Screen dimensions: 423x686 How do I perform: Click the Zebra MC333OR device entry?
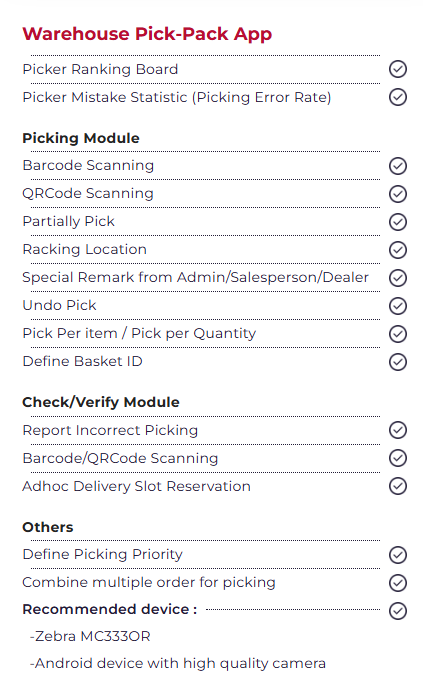coord(90,636)
